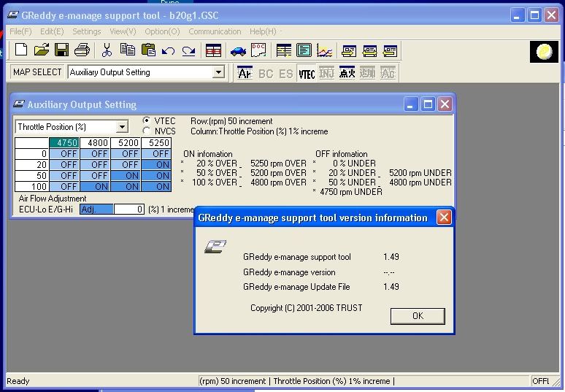Open vehicle settings with the blue car icon
Viewport: 565px width, 392px height.
click(238, 50)
